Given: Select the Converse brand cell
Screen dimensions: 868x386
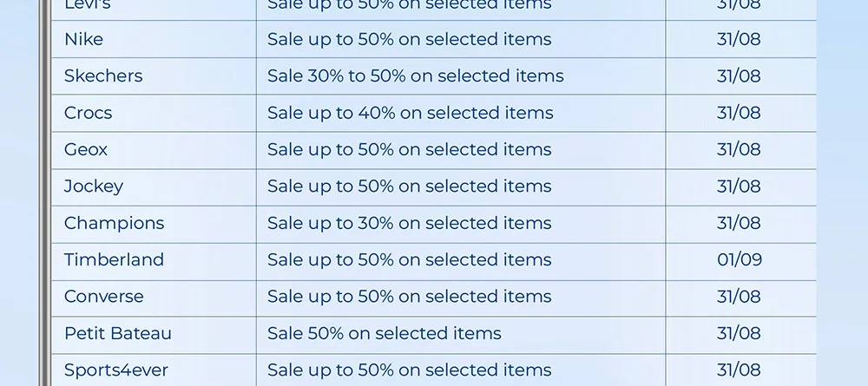Looking at the screenshot, I should [x=104, y=297].
